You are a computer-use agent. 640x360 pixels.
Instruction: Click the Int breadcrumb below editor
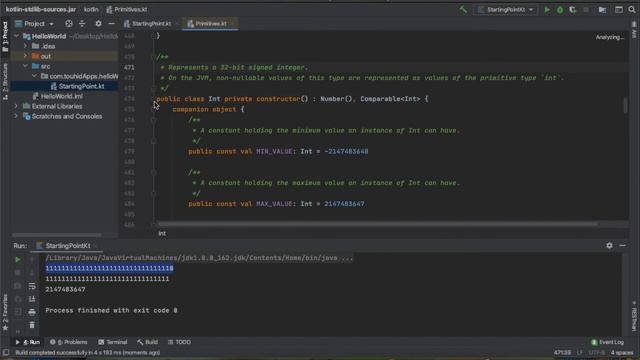[x=162, y=233]
